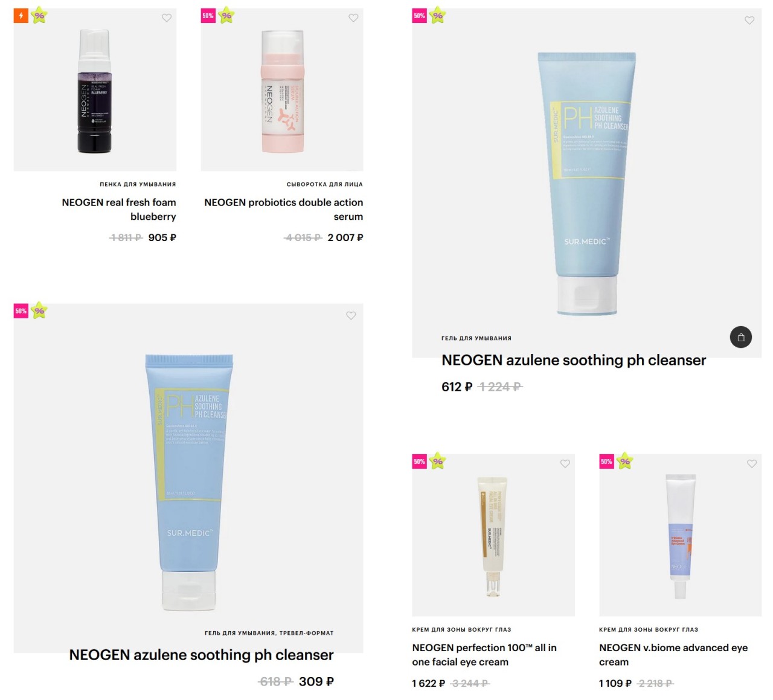The height and width of the screenshot is (700, 773).
Task: Click the star percent badge on probiotics serum
Action: click(226, 15)
